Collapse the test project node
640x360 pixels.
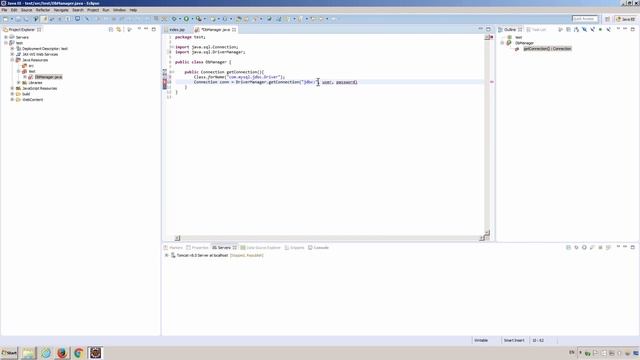point(6,43)
